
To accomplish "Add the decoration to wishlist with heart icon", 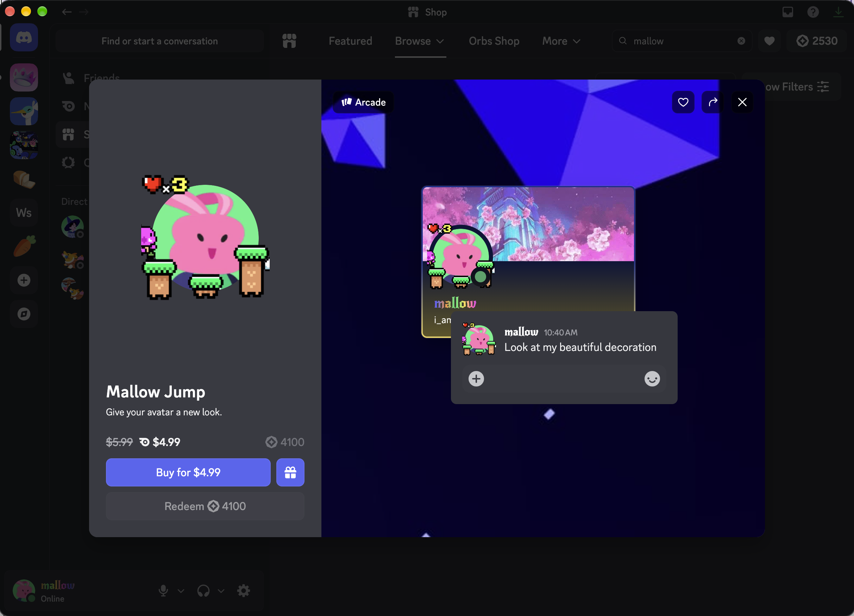I will [x=683, y=102].
